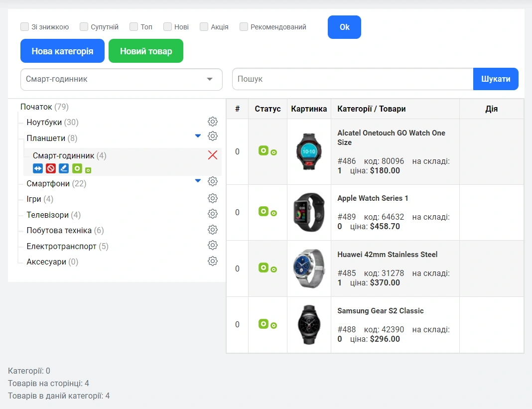Click the Пошук search input field

[352, 79]
